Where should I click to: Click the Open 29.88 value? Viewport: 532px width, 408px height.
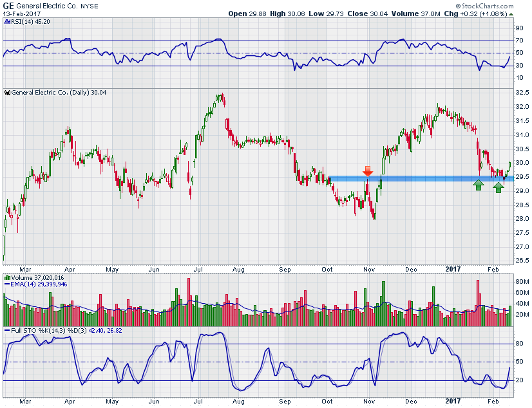click(247, 14)
